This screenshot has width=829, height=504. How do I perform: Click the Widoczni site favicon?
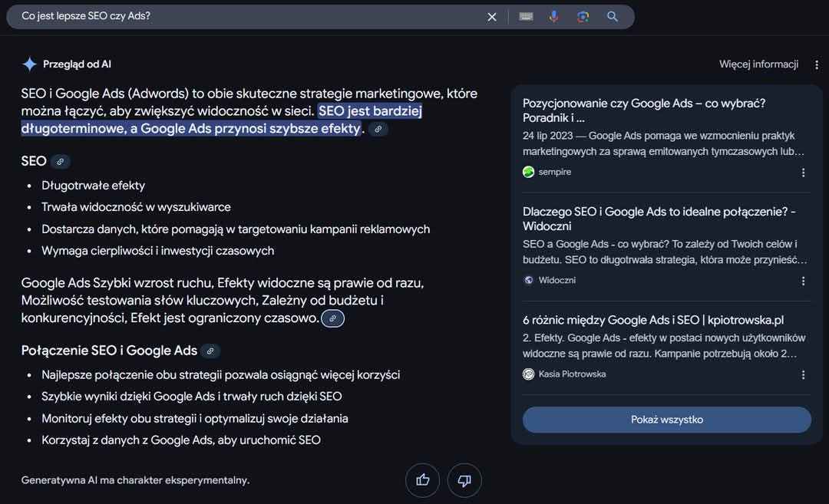(528, 281)
